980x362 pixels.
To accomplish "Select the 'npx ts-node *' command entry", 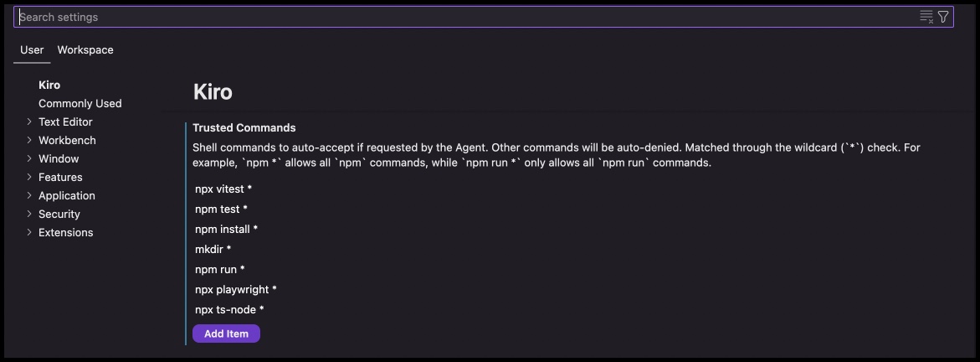I will (229, 309).
